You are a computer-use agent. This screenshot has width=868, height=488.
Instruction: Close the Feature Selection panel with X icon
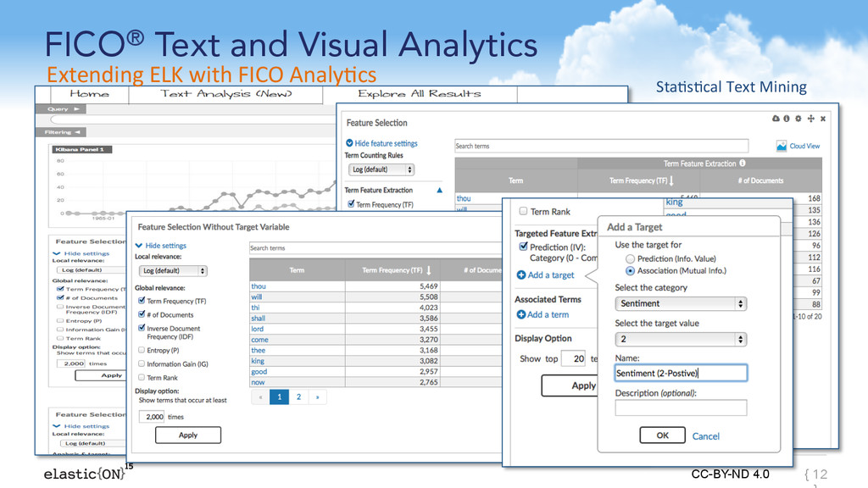coord(823,119)
